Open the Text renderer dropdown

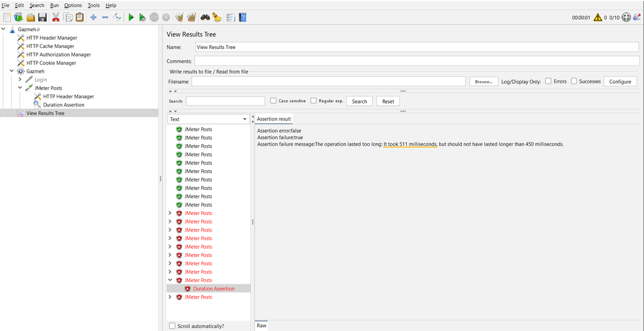(x=209, y=119)
